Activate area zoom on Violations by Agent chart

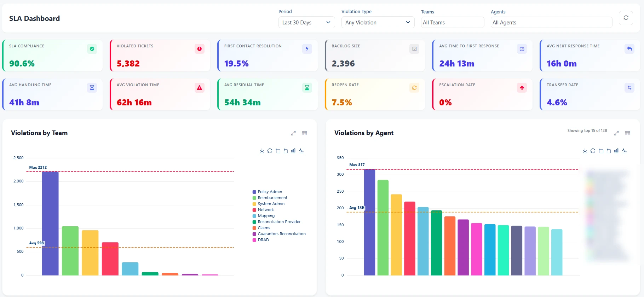coord(601,151)
